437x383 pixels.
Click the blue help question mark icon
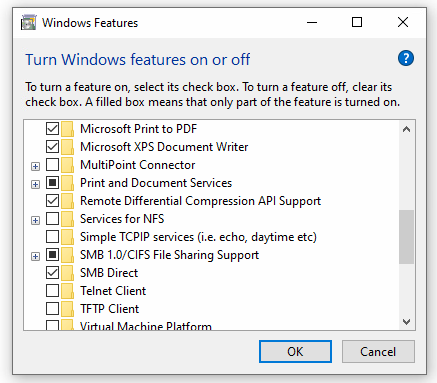coord(406,58)
